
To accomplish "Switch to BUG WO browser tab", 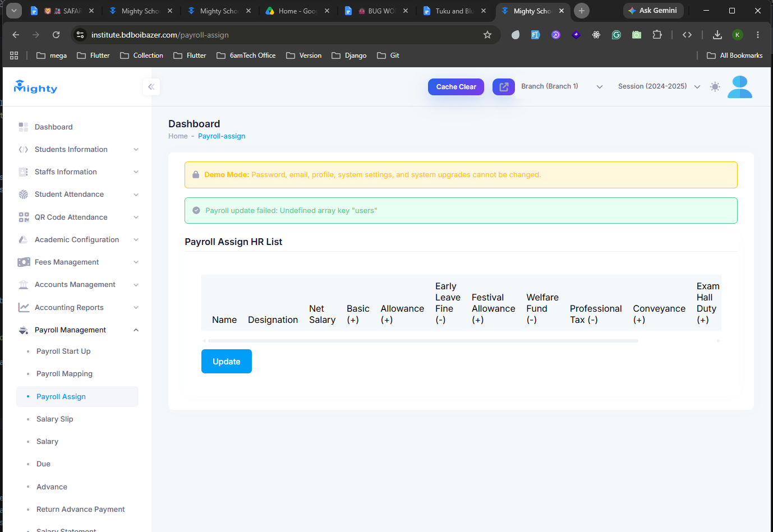I will click(376, 11).
